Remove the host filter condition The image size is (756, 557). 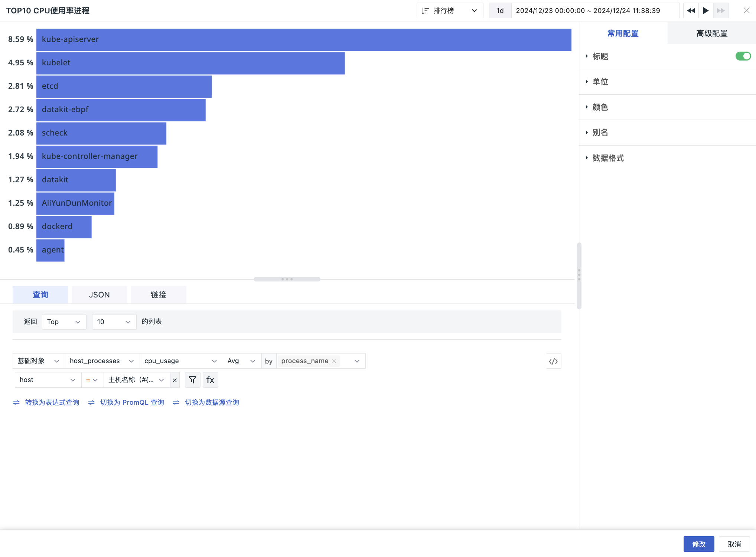(x=175, y=380)
